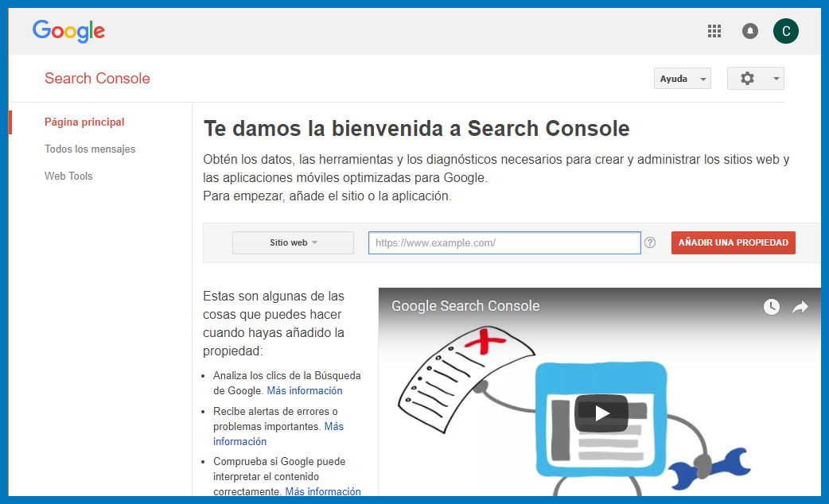Click the share arrow on the video
829x504 pixels.
(800, 306)
